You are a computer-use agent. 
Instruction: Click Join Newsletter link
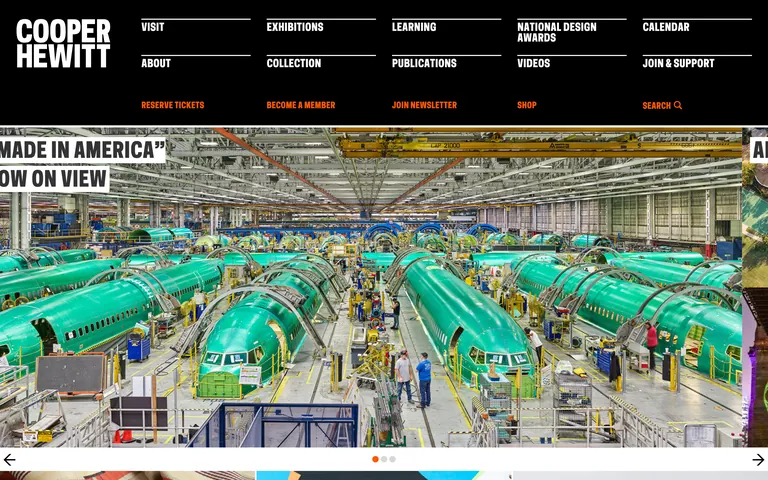point(424,105)
